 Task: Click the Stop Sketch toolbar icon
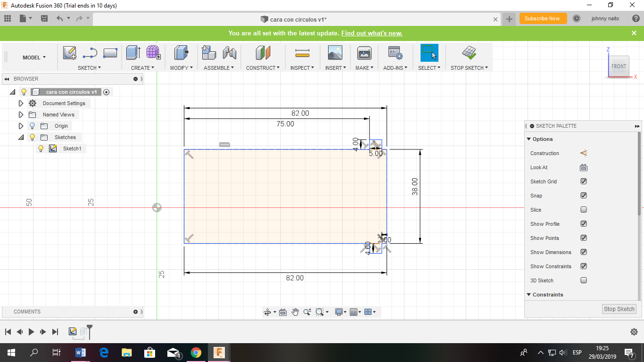tap(469, 53)
